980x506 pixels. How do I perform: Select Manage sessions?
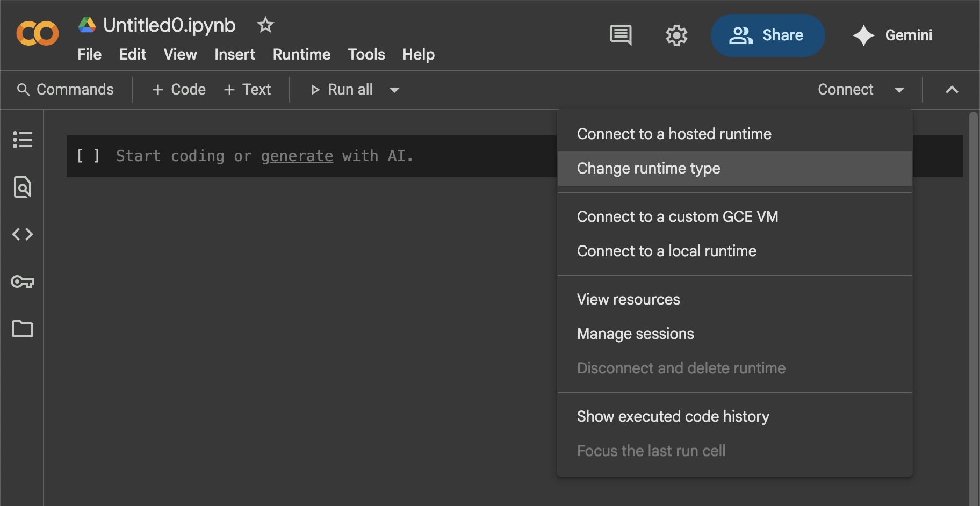pos(734,334)
